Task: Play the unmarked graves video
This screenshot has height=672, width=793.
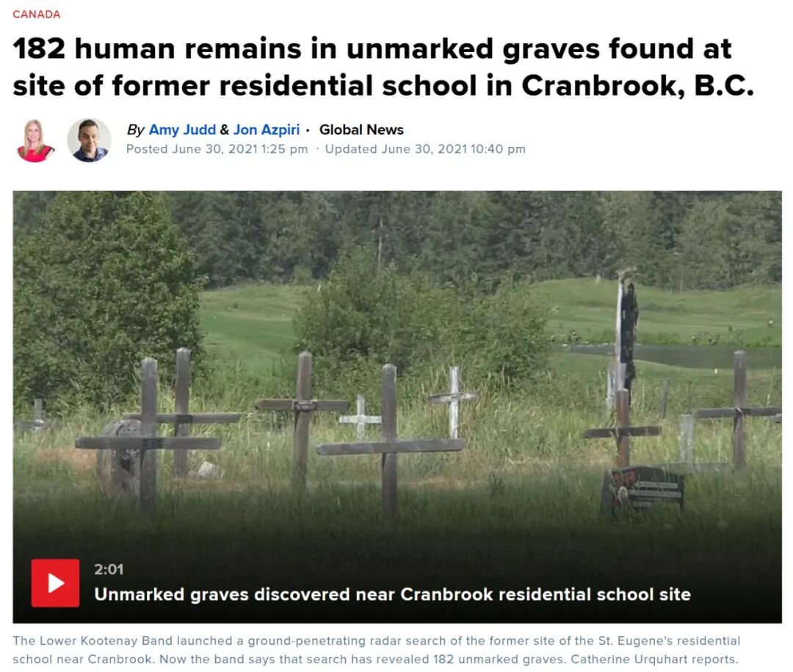Action: (55, 582)
